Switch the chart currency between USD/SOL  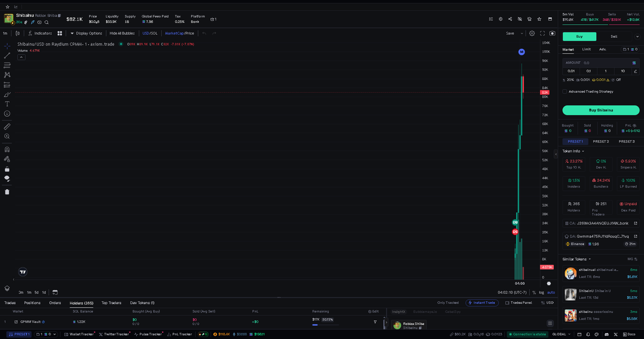[150, 33]
